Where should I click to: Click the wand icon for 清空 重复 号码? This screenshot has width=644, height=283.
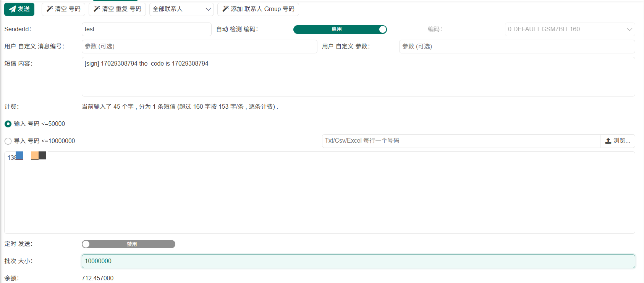click(x=97, y=9)
